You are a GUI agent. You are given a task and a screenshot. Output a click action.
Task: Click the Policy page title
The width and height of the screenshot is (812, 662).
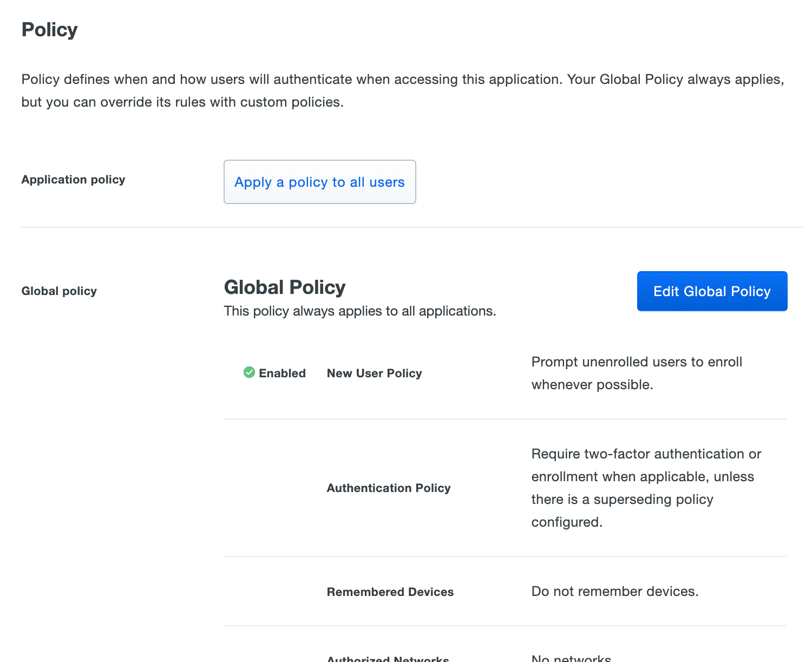(x=49, y=30)
